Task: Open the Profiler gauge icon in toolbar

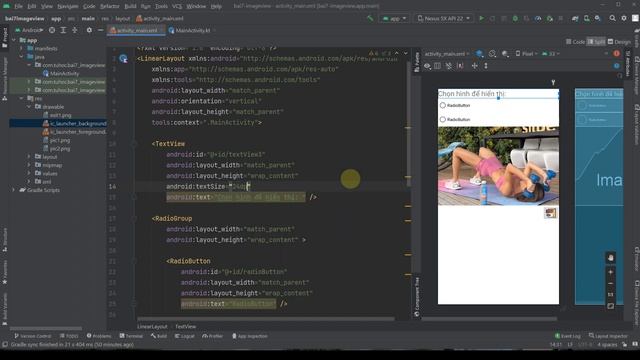Action: pyautogui.click(x=538, y=18)
